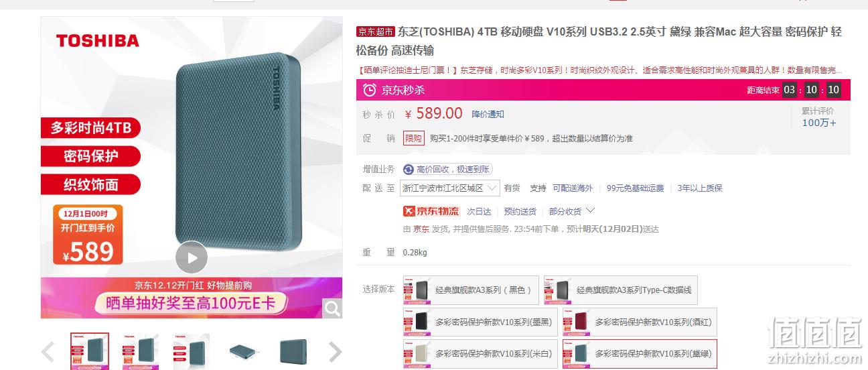Click the 降价通知 link

[x=488, y=115]
